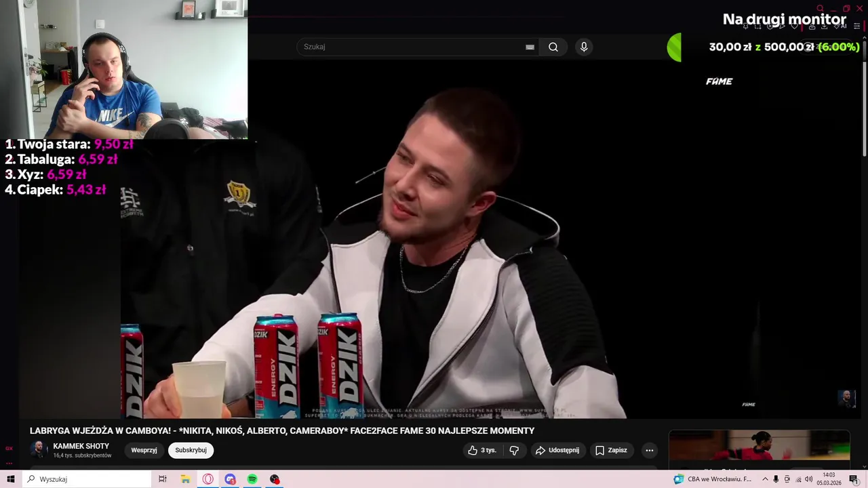
Task: Open KAMMEK SHOTY channel name link
Action: 81,446
